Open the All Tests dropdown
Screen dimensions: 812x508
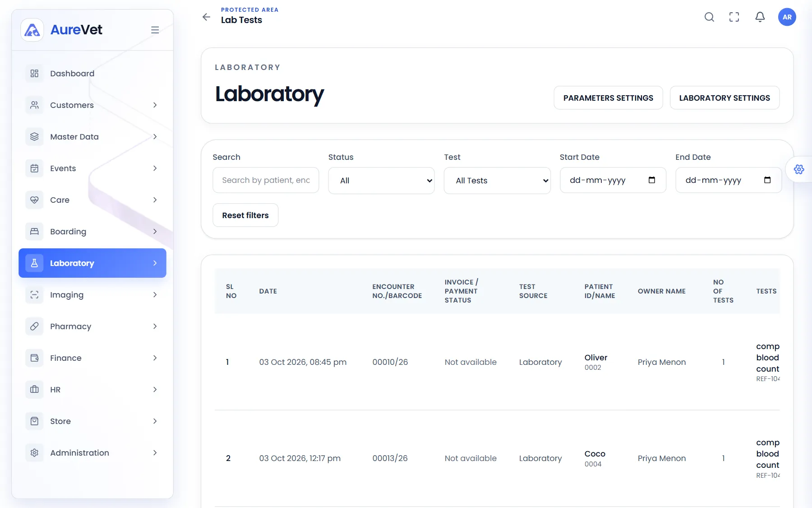tap(497, 181)
